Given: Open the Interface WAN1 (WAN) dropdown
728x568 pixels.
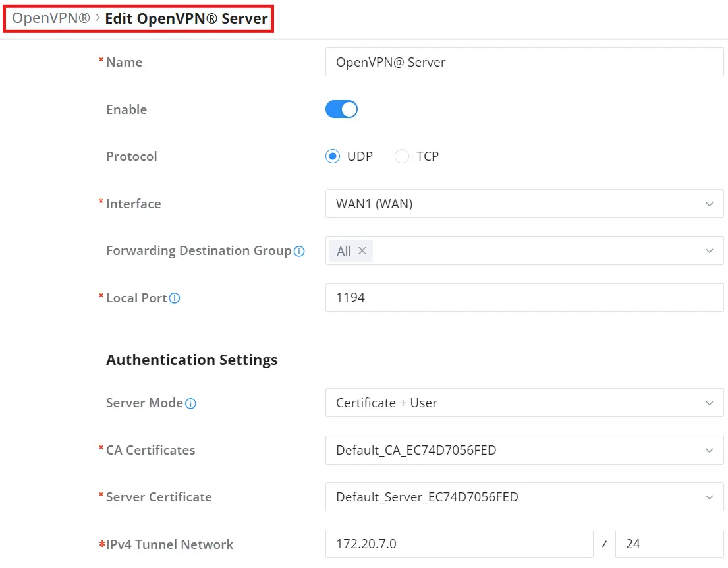Looking at the screenshot, I should (524, 204).
